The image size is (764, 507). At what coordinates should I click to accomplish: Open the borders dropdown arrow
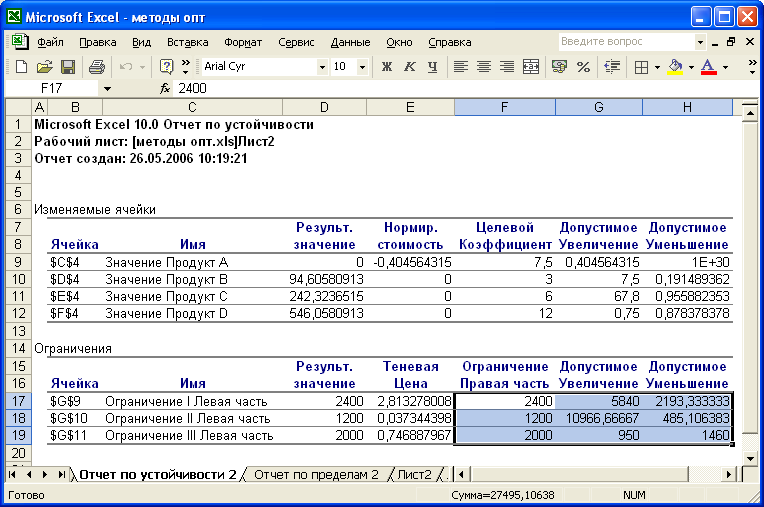click(657, 67)
